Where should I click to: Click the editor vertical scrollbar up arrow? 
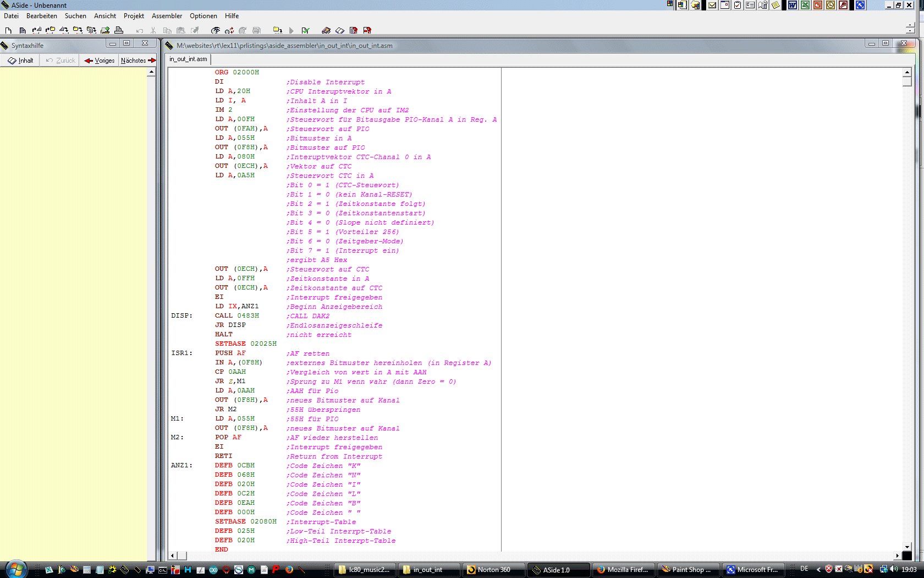907,72
